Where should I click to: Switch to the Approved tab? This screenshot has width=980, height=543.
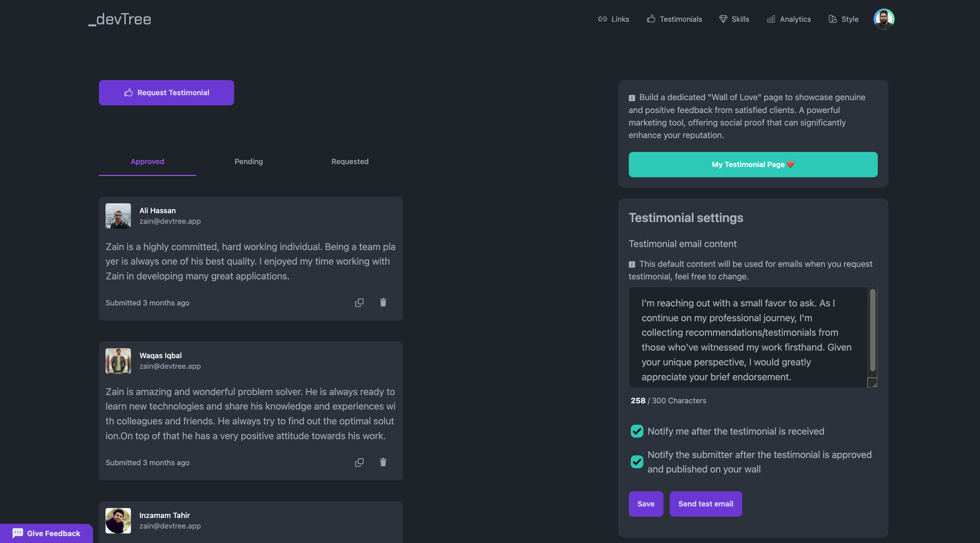[x=147, y=161]
